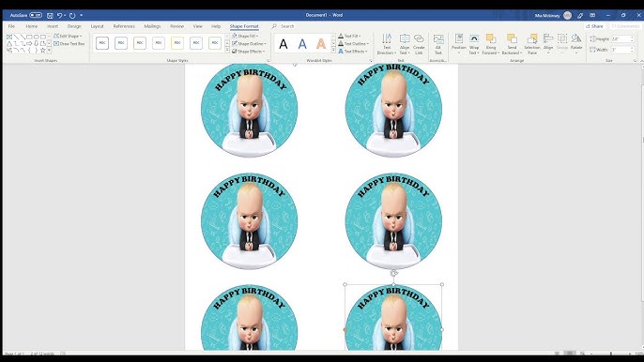Redo the last action
The width and height of the screenshot is (644, 362).
72,15
